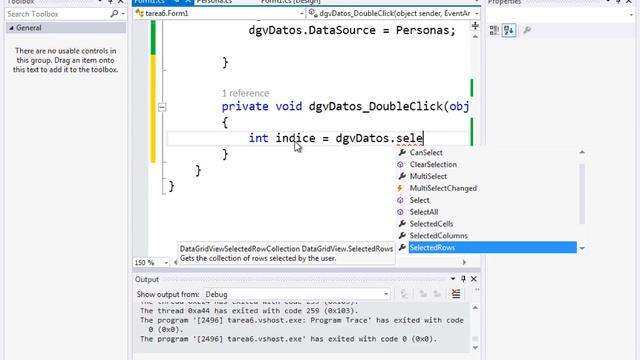Pick the highlighted SelectedRows suggestion

coord(493,247)
